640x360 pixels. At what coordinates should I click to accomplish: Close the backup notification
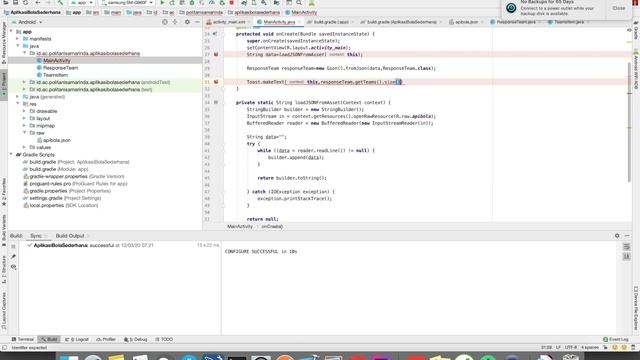(619, 8)
